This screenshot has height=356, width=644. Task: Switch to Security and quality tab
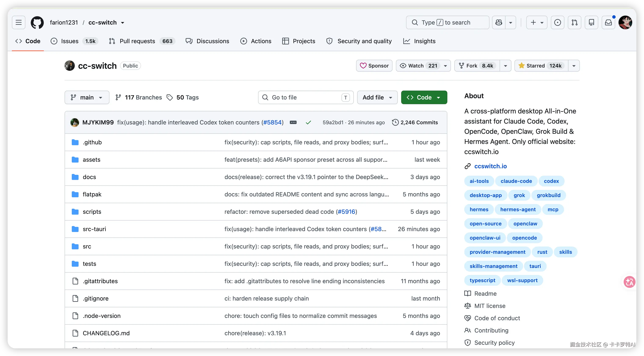[x=359, y=41]
